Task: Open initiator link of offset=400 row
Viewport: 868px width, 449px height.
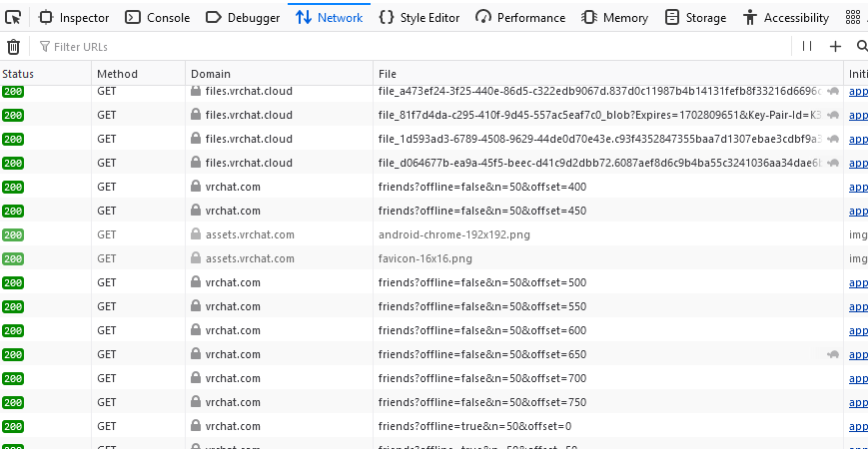Action: [x=859, y=187]
